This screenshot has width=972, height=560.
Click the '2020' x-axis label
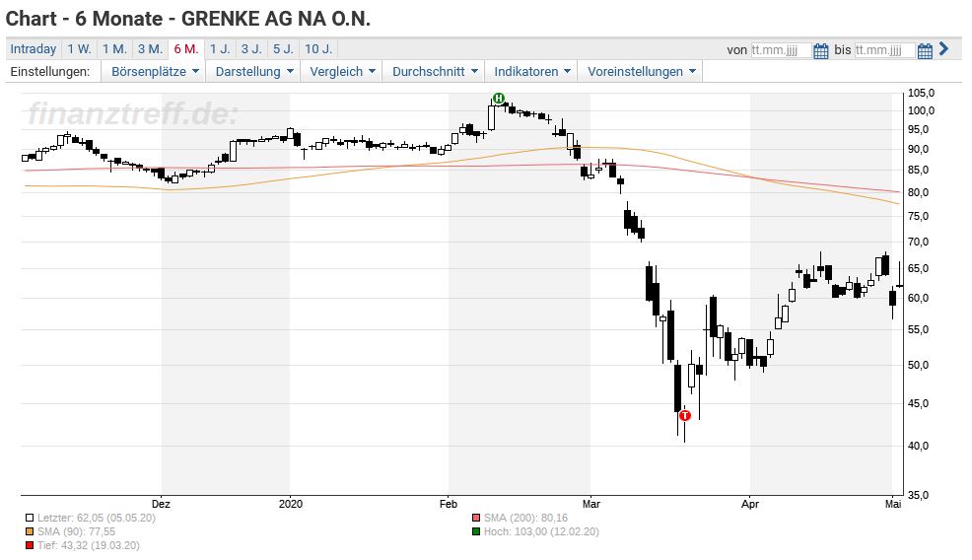[x=290, y=504]
